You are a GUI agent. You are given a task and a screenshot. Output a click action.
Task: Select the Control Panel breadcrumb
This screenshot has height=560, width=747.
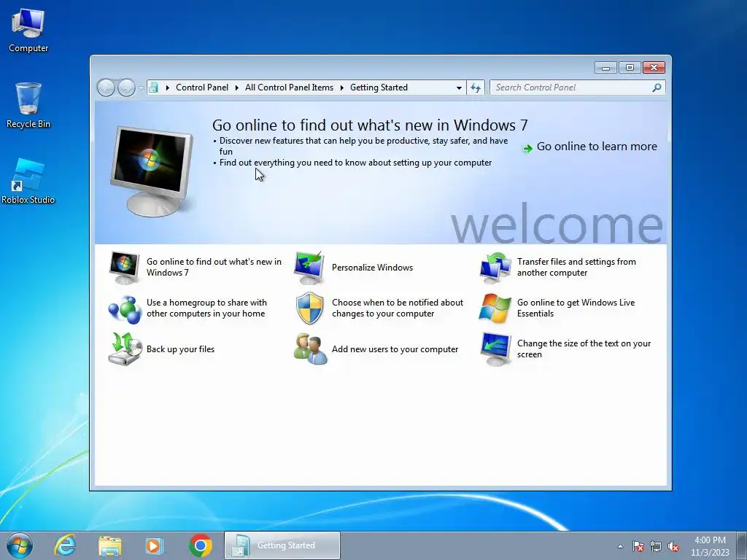[202, 87]
